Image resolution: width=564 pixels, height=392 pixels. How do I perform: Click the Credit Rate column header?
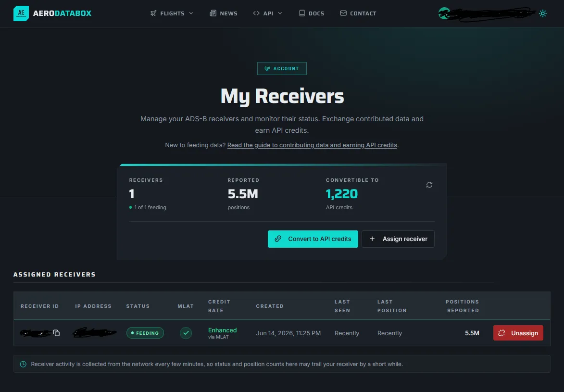219,306
